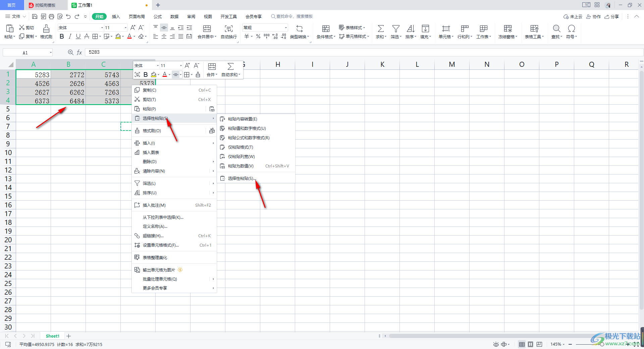Viewport: 644px width, 349px height.
Task: Add new sheet with plus button
Action: pos(69,336)
